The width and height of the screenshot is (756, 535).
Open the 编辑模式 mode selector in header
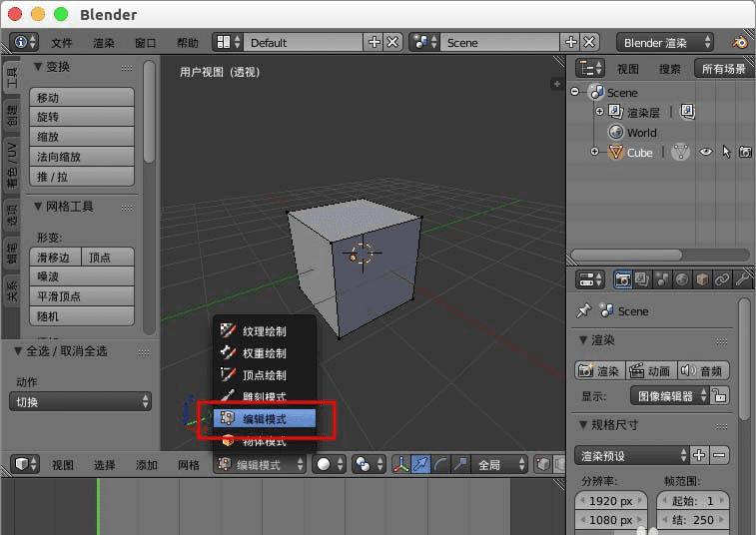click(x=260, y=464)
